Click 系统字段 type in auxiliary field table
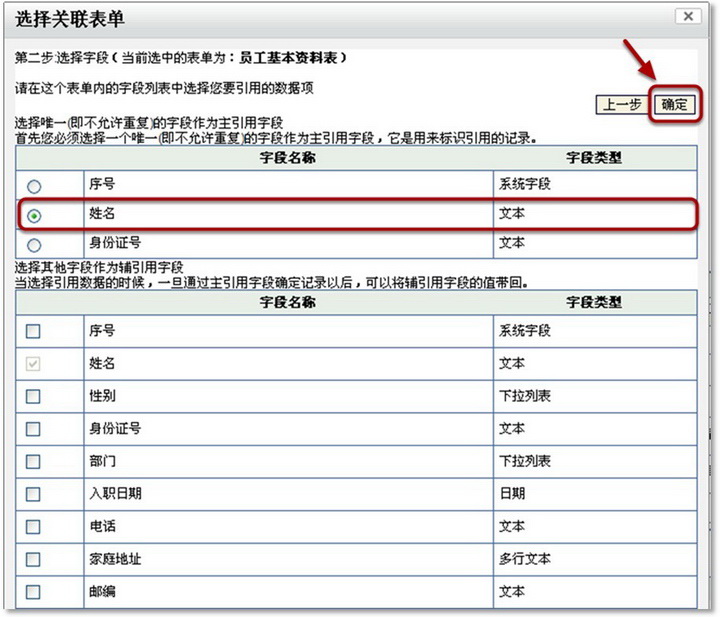This screenshot has height=617, width=720. [x=525, y=331]
